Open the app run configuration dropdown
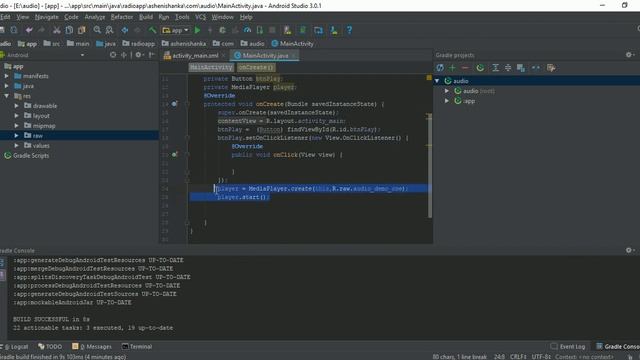This screenshot has height=360, width=640. point(176,30)
